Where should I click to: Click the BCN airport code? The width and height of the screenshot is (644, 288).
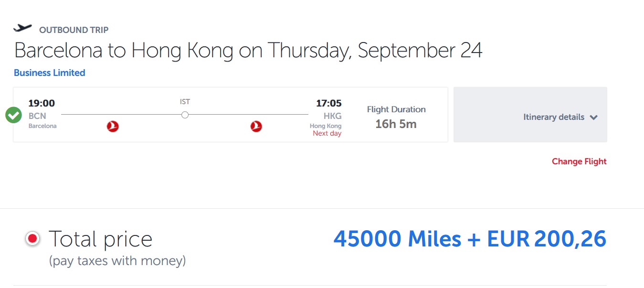[37, 116]
